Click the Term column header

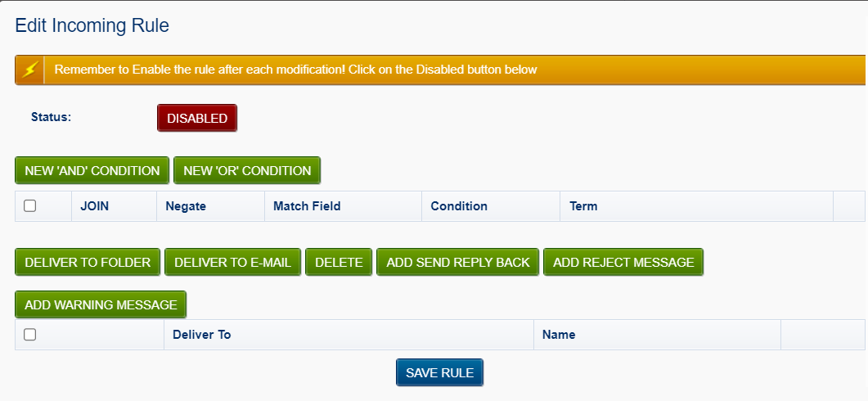click(x=583, y=206)
